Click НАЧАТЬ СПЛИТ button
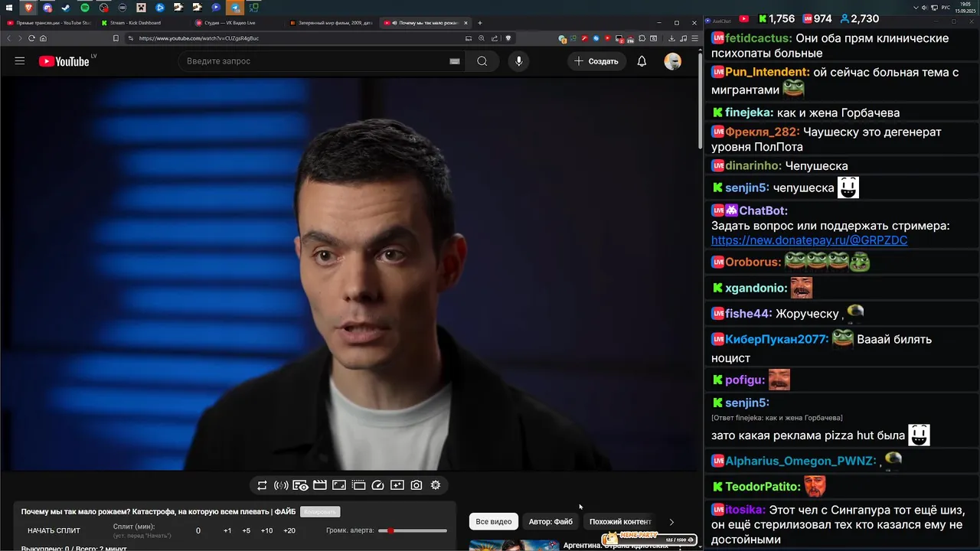The height and width of the screenshot is (551, 980). pyautogui.click(x=54, y=530)
